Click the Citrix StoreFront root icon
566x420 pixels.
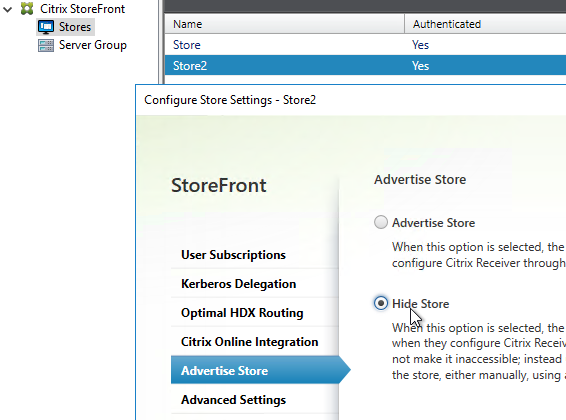27,9
